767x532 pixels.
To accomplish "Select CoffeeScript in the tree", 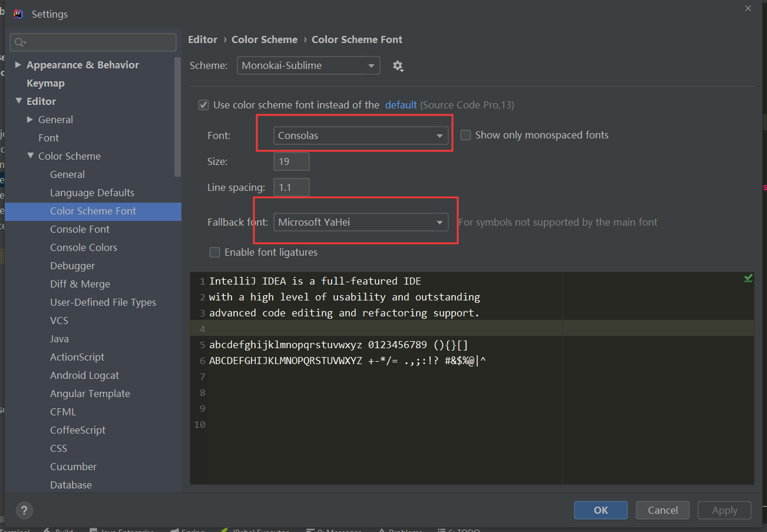I will (x=78, y=430).
